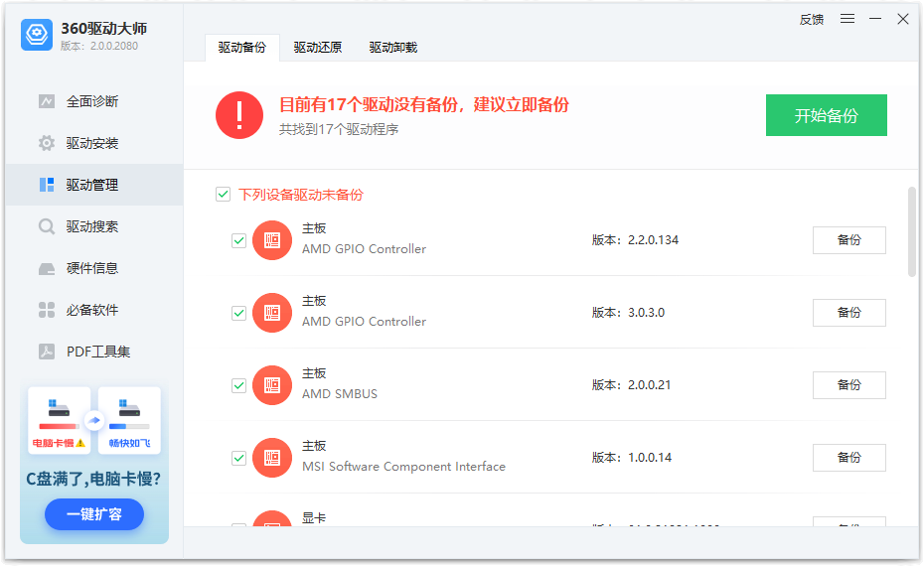Click the 一键扩容 button in the ad
This screenshot has width=924, height=566.
pyautogui.click(x=94, y=514)
